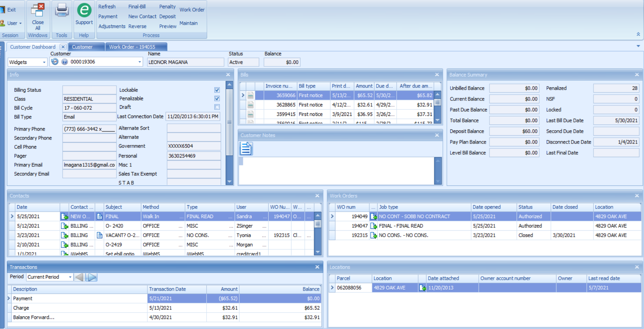Click the Close All windows icon
Image resolution: width=644 pixels, height=329 pixels.
38,10
